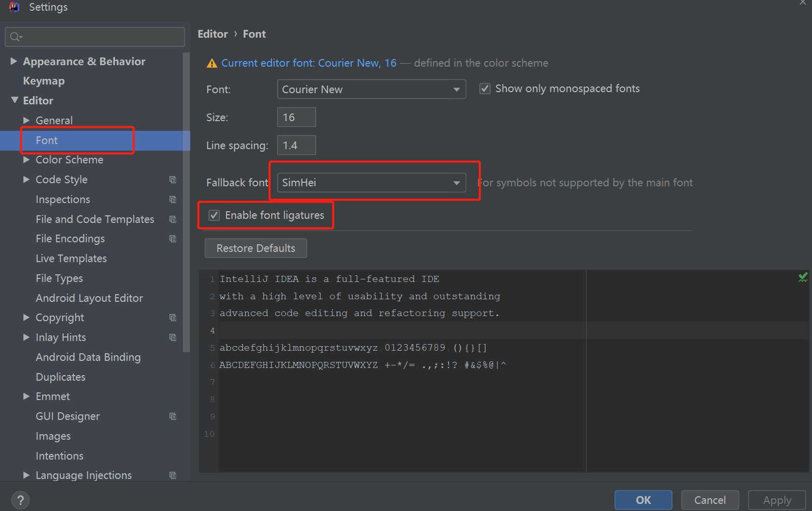812x511 pixels.
Task: Open the File Encodings settings page
Action: click(70, 239)
